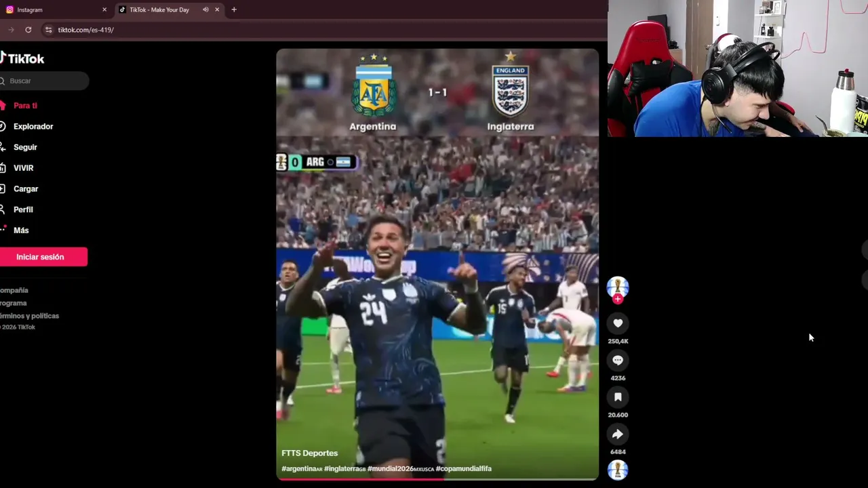The width and height of the screenshot is (868, 488).
Task: Open Perfil in the sidebar
Action: click(23, 209)
